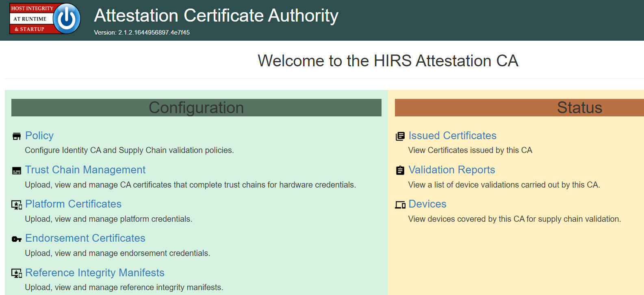644x295 pixels.
Task: Click the Reference Integrity Manifests icon
Action: pyautogui.click(x=17, y=273)
